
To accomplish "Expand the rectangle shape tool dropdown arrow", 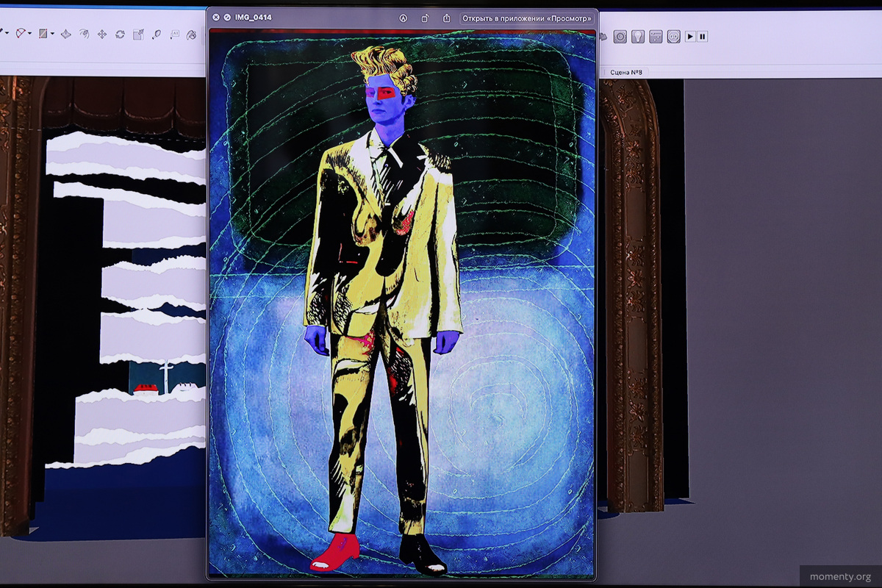I will [52, 34].
